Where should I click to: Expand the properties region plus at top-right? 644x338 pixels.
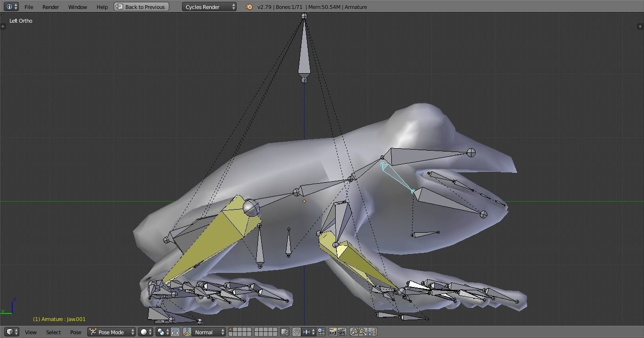point(640,26)
